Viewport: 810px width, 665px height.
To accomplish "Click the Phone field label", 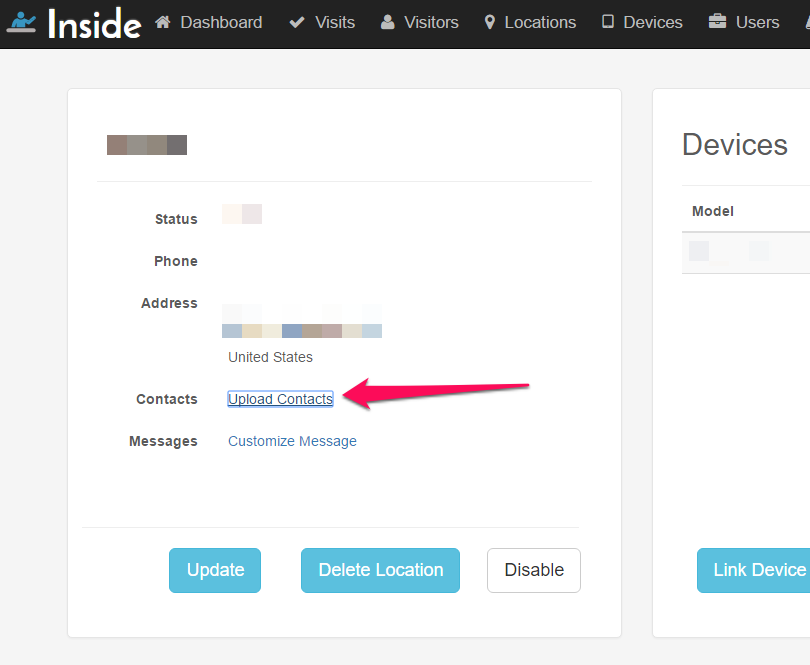I will (176, 261).
